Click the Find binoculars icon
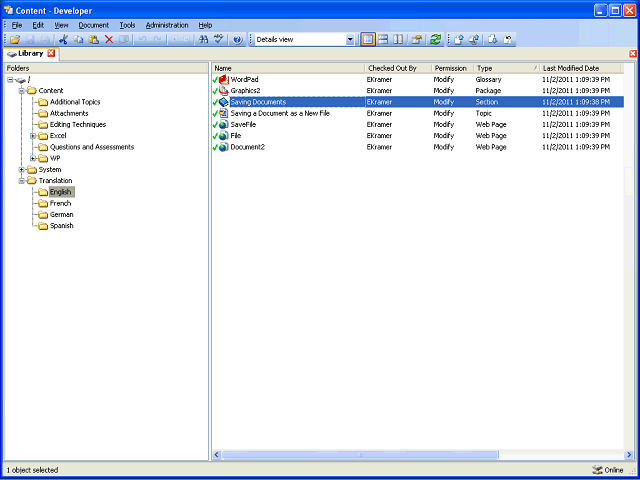The width and height of the screenshot is (640, 480). [x=203, y=40]
